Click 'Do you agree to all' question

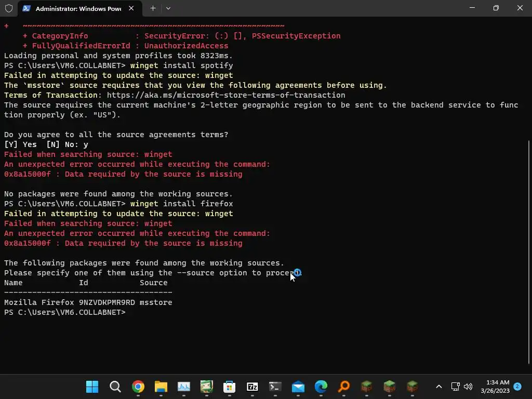116,135
